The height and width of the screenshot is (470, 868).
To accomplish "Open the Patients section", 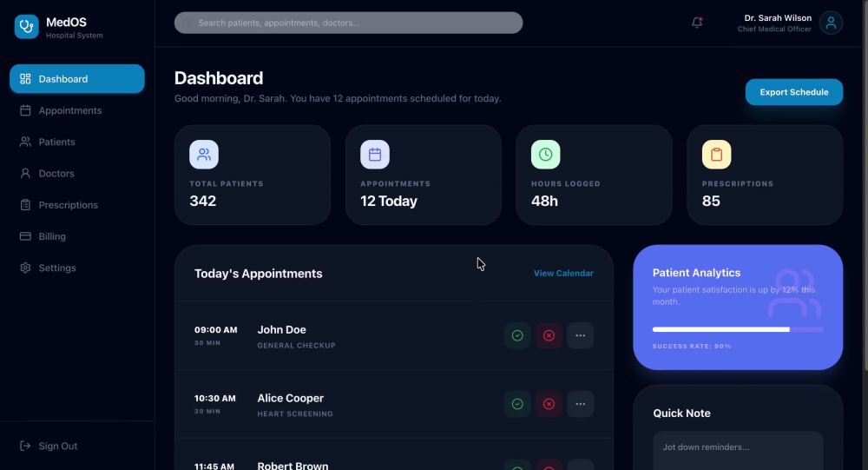I will (x=77, y=142).
